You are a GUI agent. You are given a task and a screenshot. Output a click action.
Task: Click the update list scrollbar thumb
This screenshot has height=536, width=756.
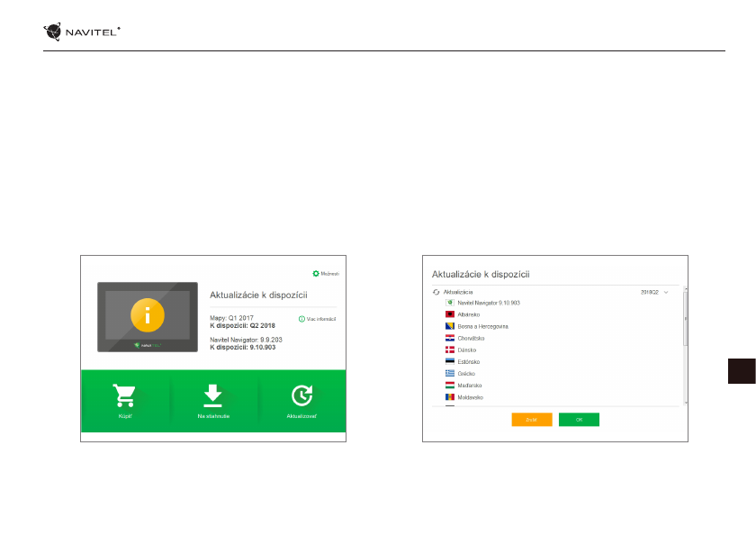[686, 318]
